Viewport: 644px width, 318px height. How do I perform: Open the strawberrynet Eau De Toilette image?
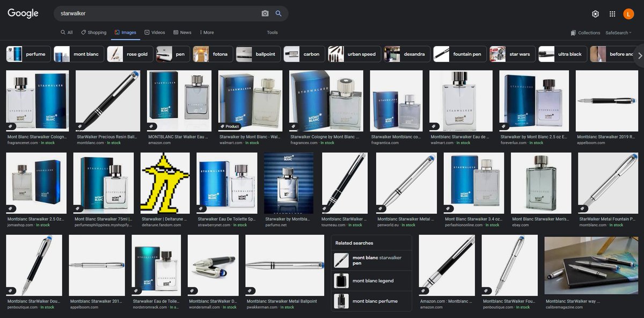[226, 183]
